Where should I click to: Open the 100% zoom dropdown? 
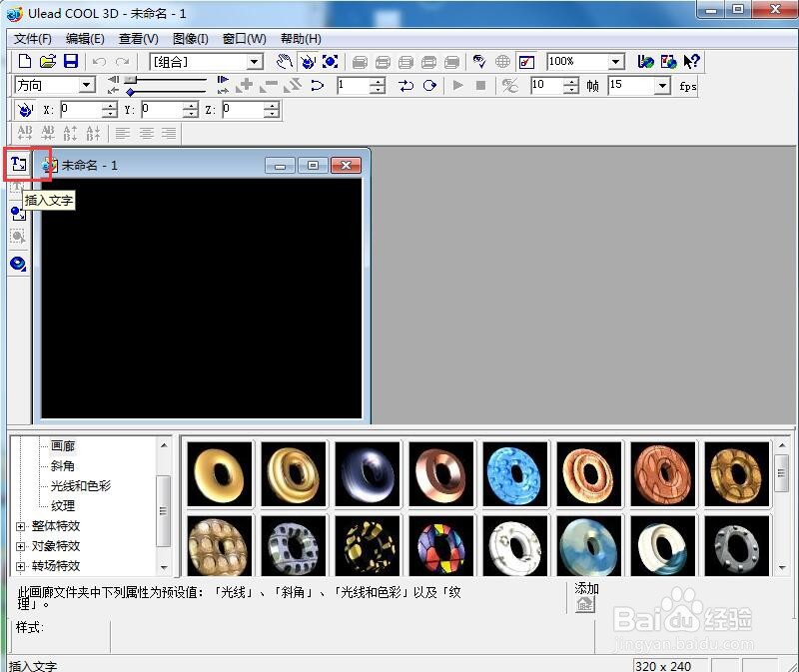click(x=616, y=62)
